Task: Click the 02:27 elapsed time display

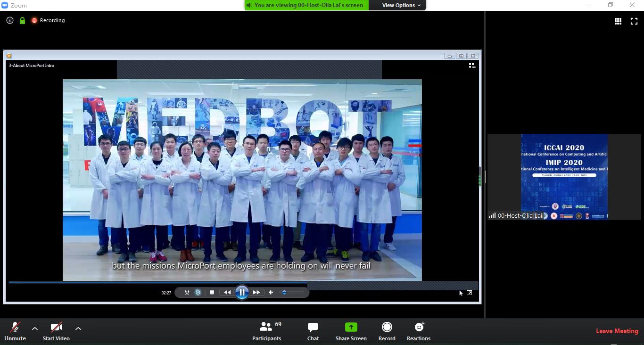Action: (166, 293)
